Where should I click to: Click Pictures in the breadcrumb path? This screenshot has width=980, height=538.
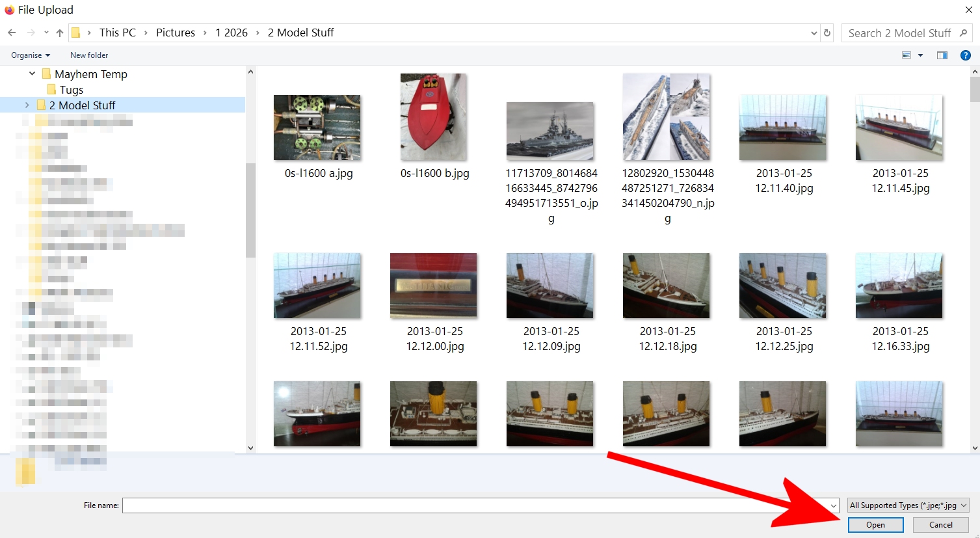click(x=176, y=33)
